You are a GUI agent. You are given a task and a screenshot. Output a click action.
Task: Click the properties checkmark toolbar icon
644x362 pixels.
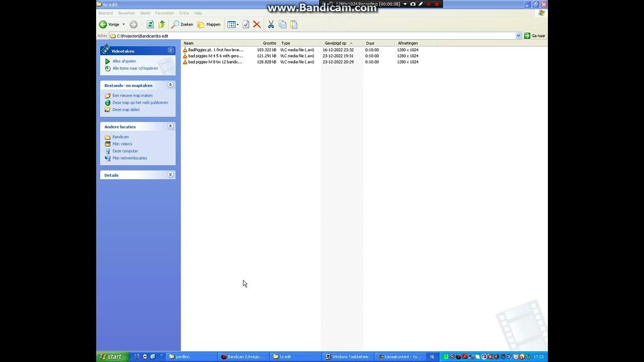(x=246, y=24)
